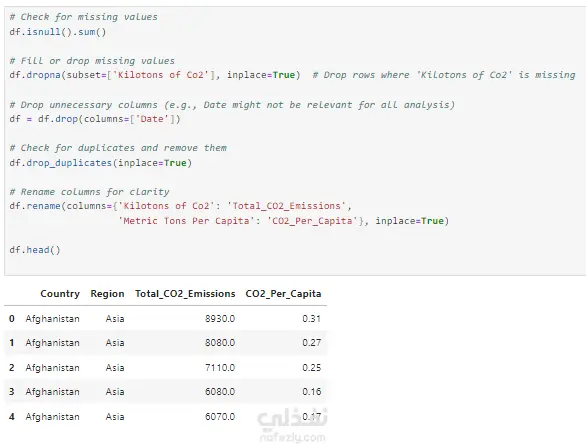Select the Region column header
The height and width of the screenshot is (444, 586).
pos(107,294)
